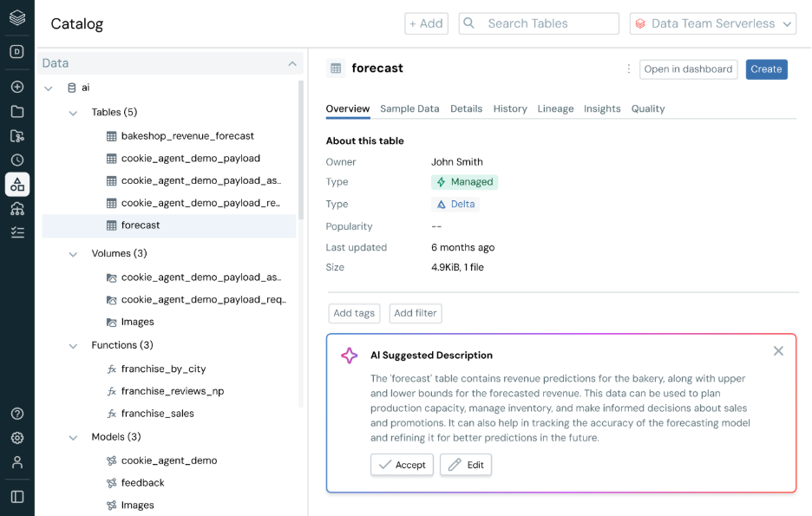
Task: Open Help via the question mark icon
Action: click(17, 414)
